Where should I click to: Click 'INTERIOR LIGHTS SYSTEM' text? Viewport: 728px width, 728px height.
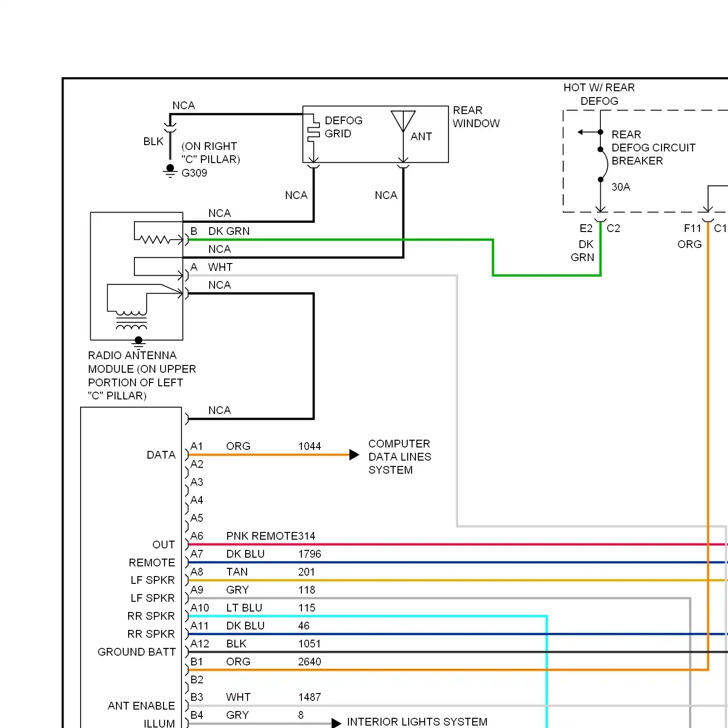(x=417, y=722)
